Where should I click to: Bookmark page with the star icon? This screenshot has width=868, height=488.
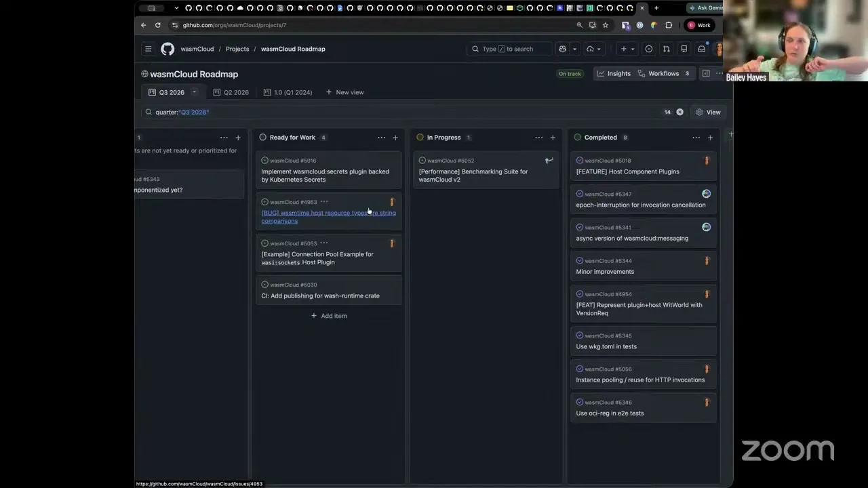(x=606, y=25)
